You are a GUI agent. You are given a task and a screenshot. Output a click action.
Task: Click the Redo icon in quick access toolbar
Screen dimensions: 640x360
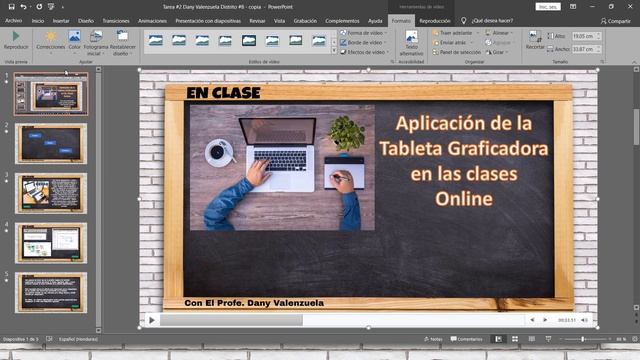(x=39, y=7)
